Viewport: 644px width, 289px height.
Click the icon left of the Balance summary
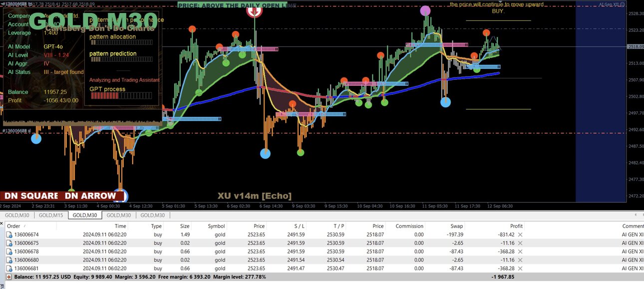tap(9, 277)
